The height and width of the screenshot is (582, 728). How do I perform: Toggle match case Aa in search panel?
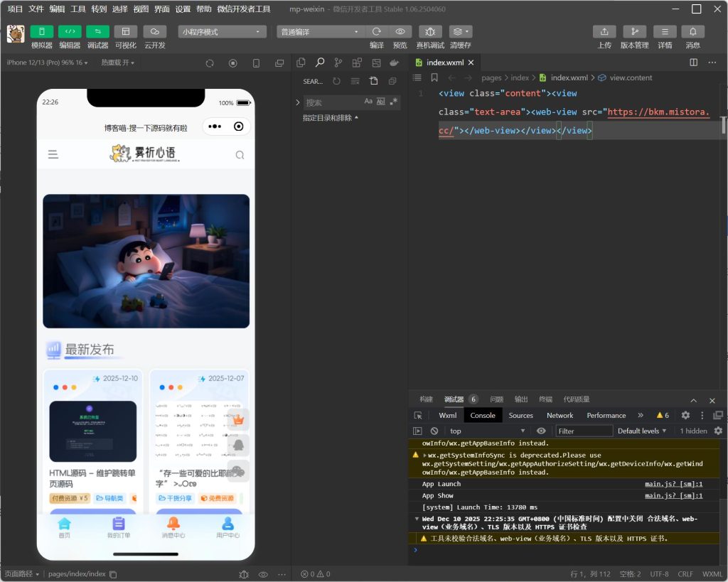(x=368, y=102)
